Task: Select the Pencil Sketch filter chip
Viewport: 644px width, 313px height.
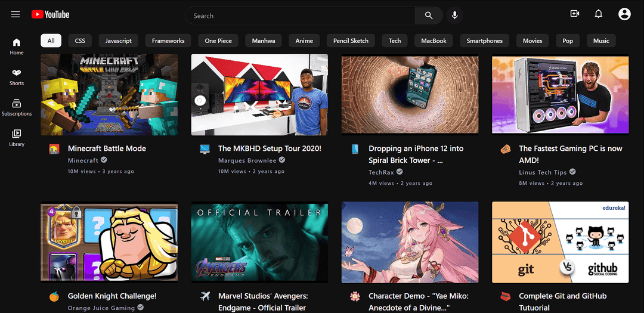Action: tap(351, 41)
